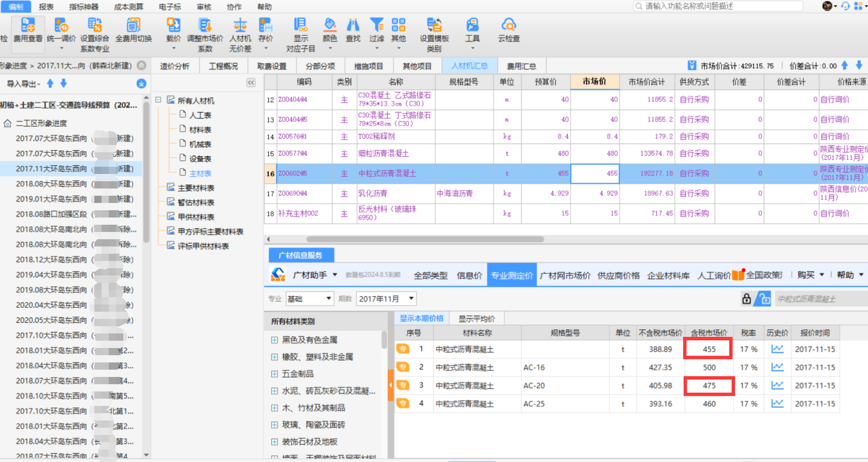
Task: Click 显示对应子目 icon
Action: (300, 35)
